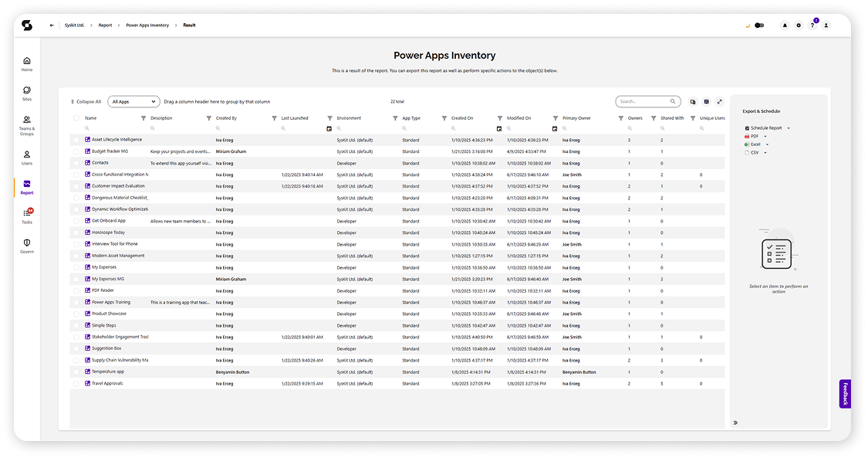Expand the CSV export dropdown arrow
The width and height of the screenshot is (868, 458).
[765, 153]
